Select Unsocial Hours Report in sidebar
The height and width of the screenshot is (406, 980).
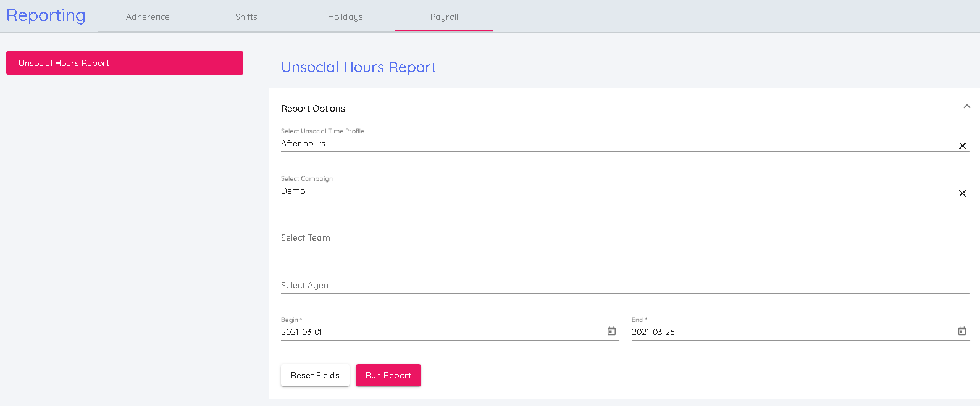[125, 63]
